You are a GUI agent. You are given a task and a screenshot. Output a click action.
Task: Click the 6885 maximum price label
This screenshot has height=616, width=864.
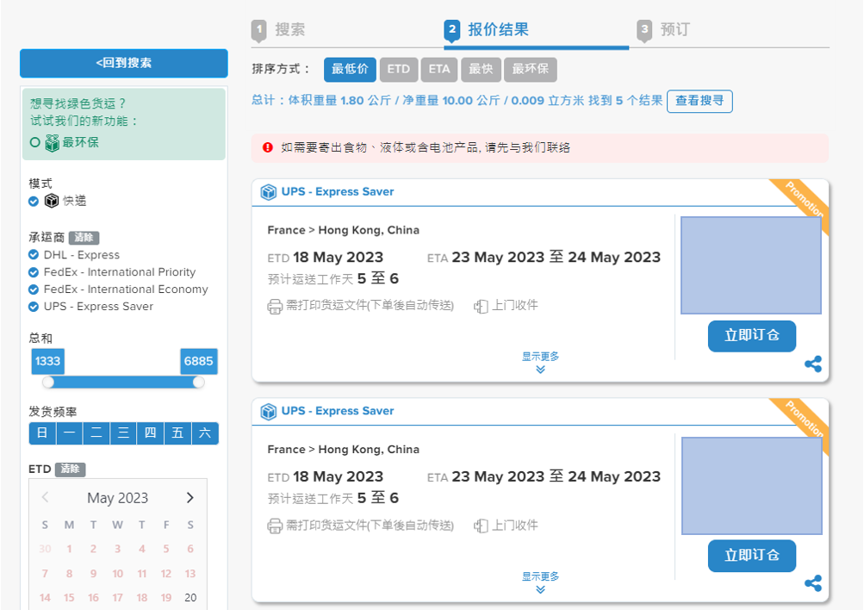tap(198, 362)
